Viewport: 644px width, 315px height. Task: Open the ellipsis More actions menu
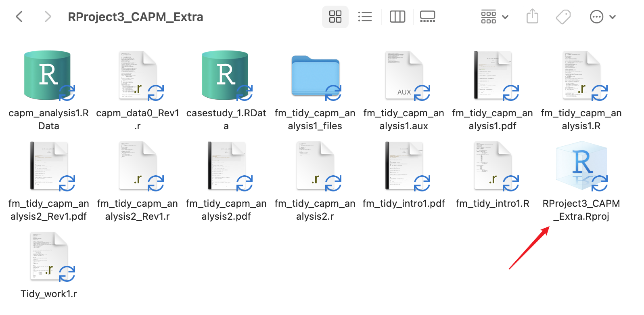(x=596, y=17)
